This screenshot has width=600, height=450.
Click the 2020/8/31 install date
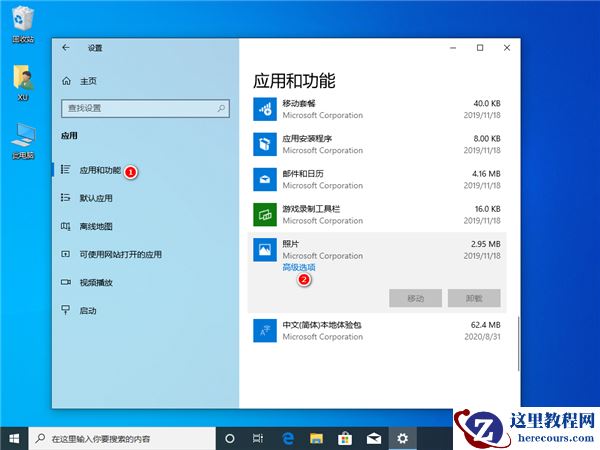pos(483,337)
